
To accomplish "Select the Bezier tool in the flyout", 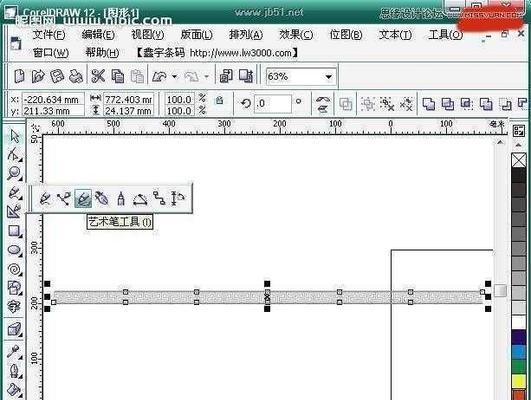I will [x=64, y=198].
